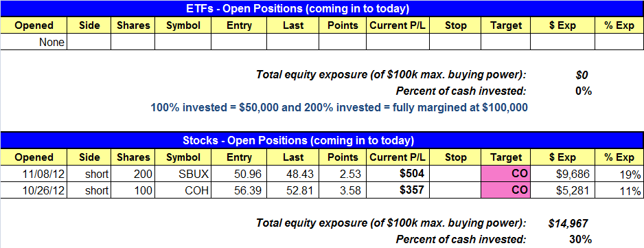Select the 10/26/12 opened date cell
Viewport: 644px width, 248px height.
34,190
